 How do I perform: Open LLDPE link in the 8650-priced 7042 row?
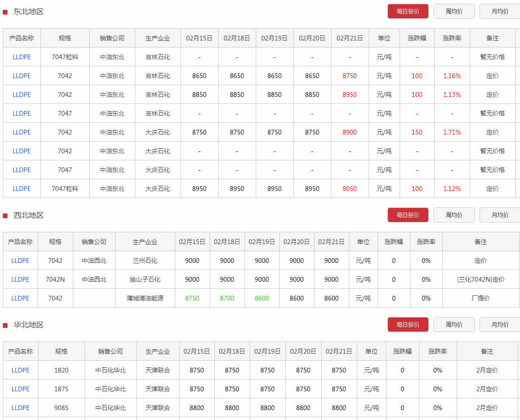pos(22,76)
